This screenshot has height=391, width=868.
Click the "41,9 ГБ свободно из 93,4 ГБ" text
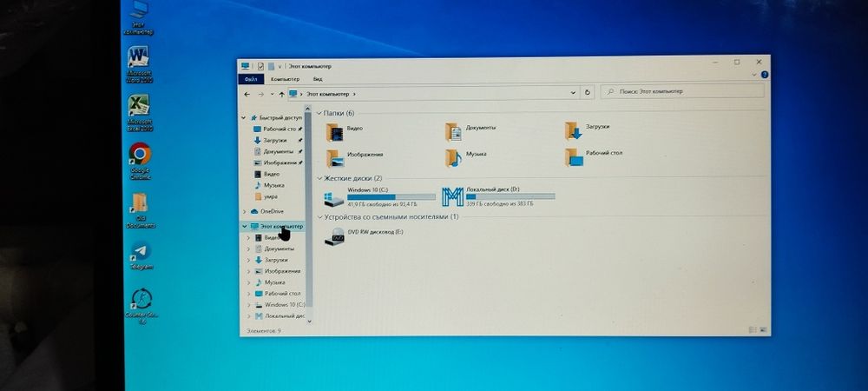383,204
